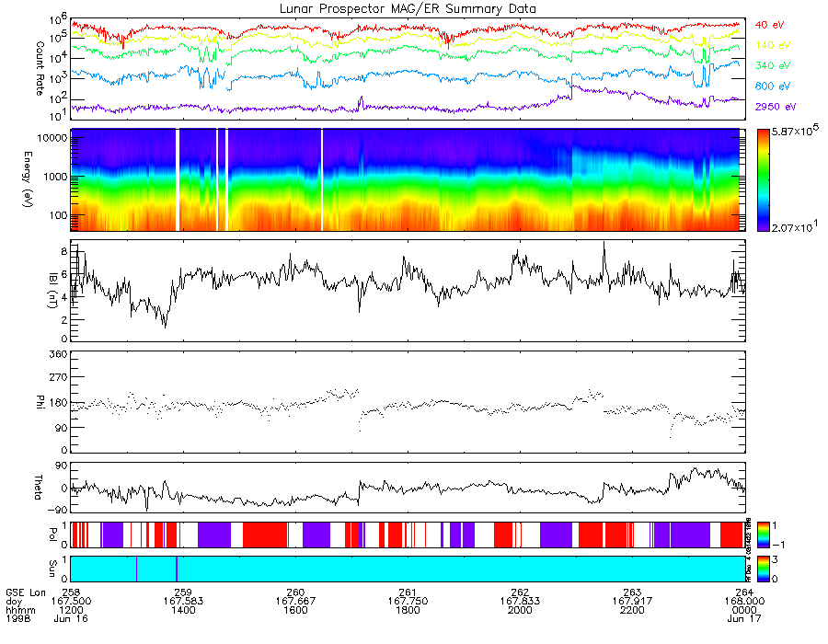The height and width of the screenshot is (644, 828).
Task: Click the time tick label '1800'
Action: coord(408,610)
